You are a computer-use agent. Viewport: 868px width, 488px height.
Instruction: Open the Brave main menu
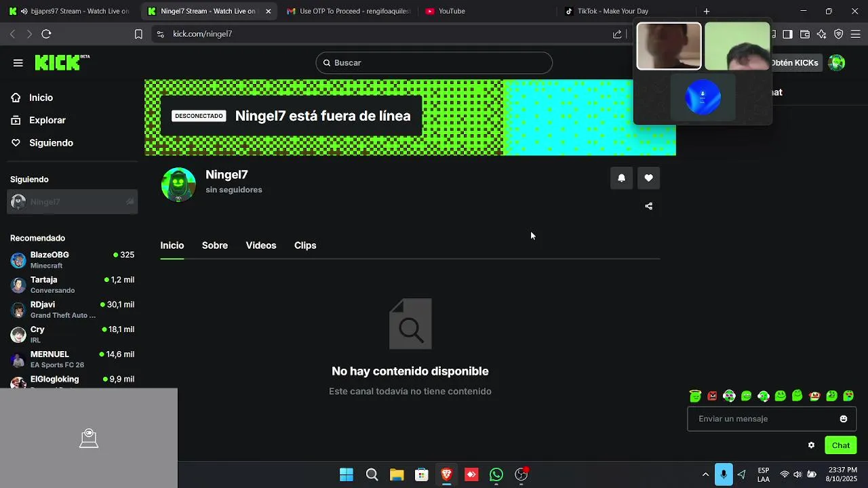(x=856, y=34)
